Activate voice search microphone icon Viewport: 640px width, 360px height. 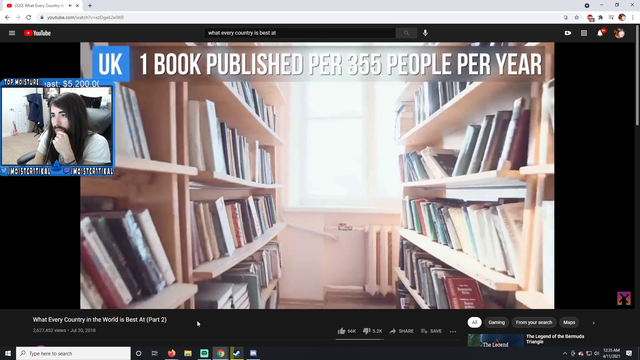(425, 33)
